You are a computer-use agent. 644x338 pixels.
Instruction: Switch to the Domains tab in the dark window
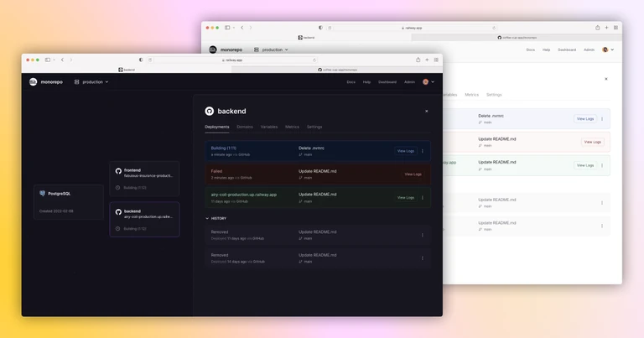coord(245,127)
